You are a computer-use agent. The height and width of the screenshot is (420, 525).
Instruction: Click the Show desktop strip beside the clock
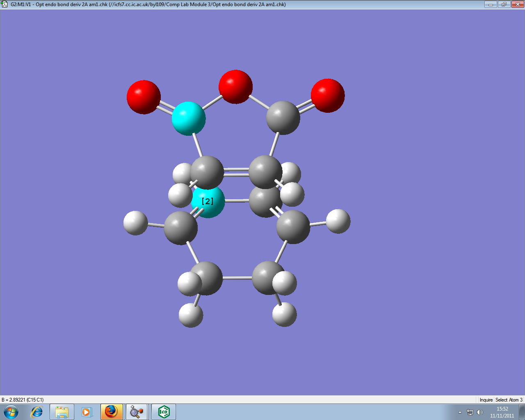pyautogui.click(x=522, y=412)
